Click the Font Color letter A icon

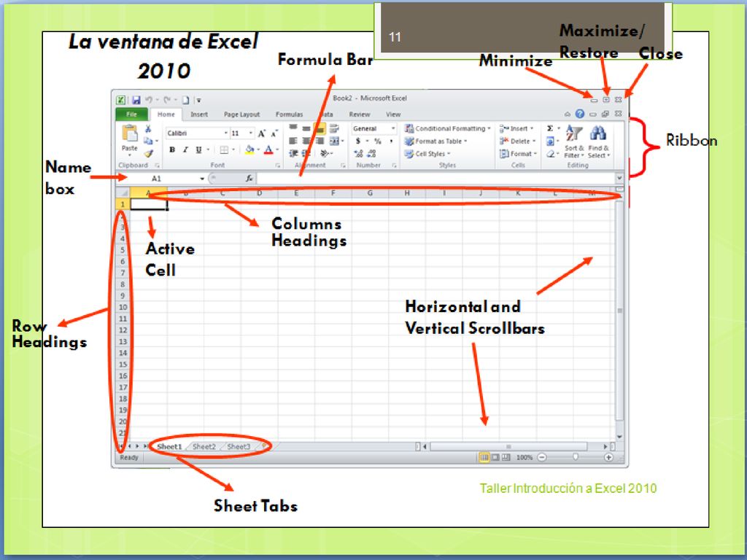[268, 150]
